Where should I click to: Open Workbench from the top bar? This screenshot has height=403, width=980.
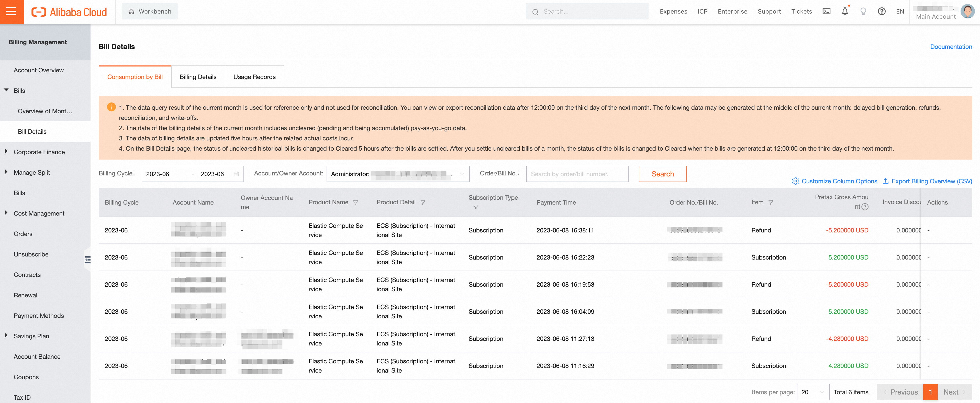150,12
